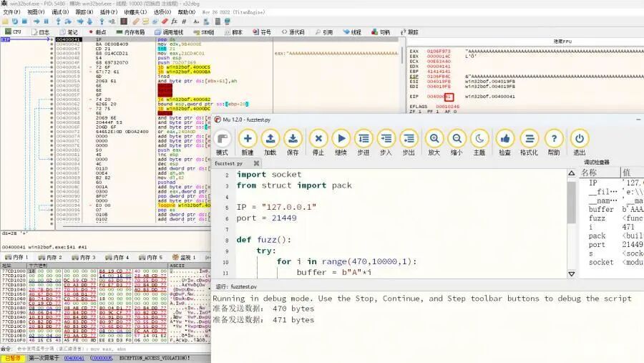Run the code Check (检查) thumbs-up button
This screenshot has width=644, height=363.
(x=504, y=142)
